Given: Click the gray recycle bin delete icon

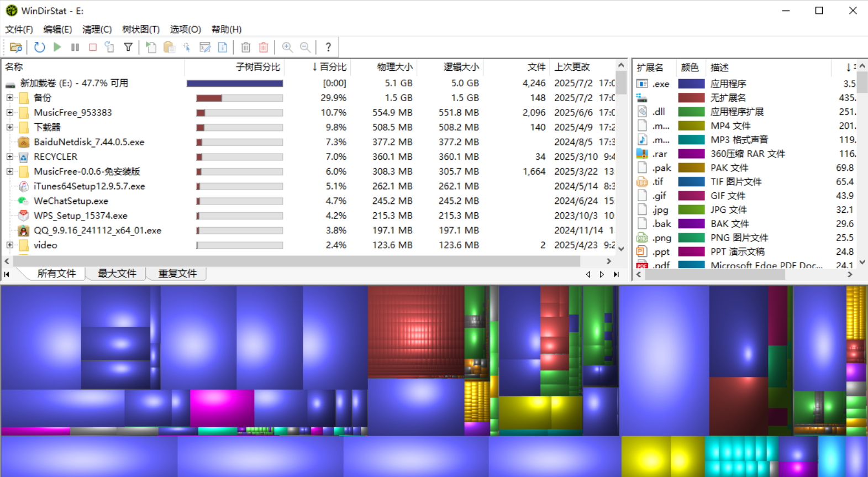Looking at the screenshot, I should [x=246, y=48].
